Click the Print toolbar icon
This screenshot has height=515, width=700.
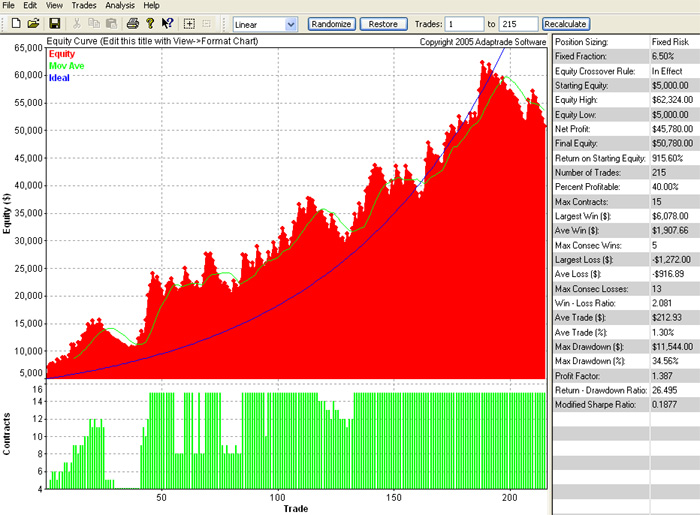pos(132,23)
